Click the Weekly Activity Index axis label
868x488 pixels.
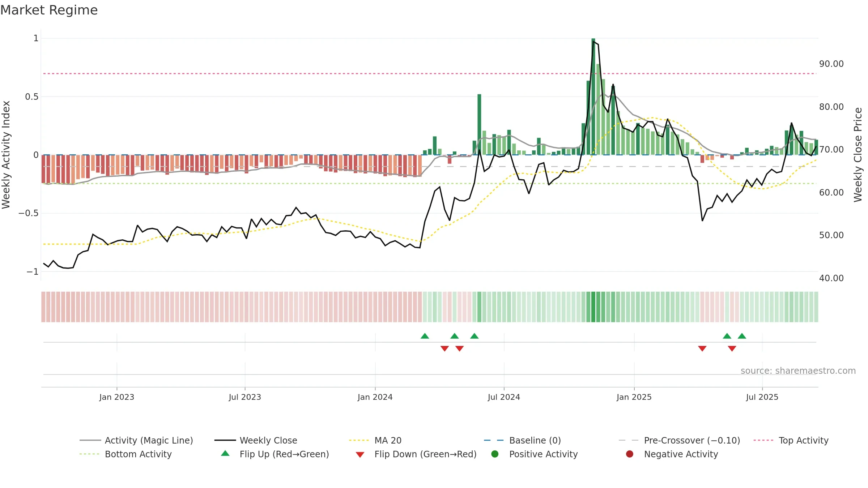pos(6,155)
